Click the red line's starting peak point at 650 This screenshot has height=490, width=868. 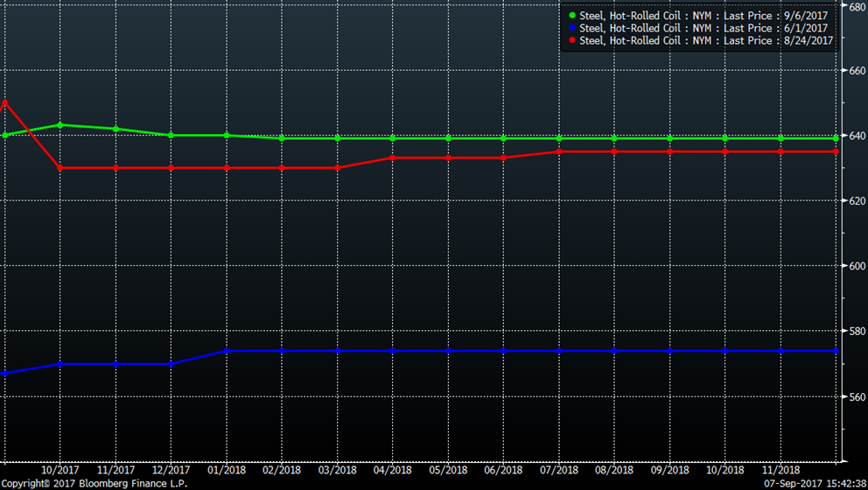tap(5, 102)
